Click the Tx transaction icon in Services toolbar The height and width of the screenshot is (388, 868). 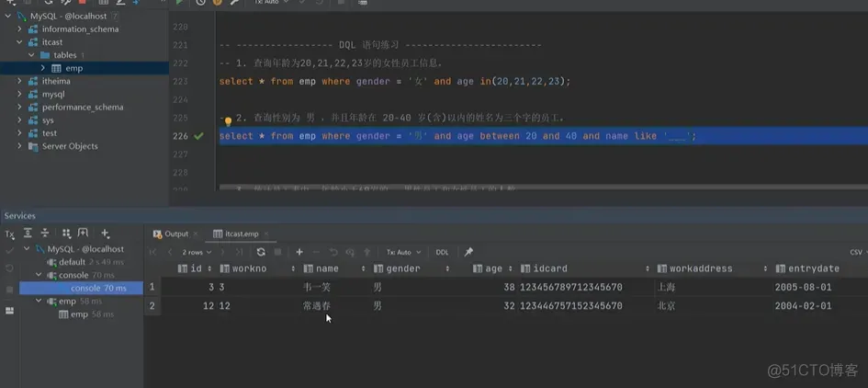9,234
